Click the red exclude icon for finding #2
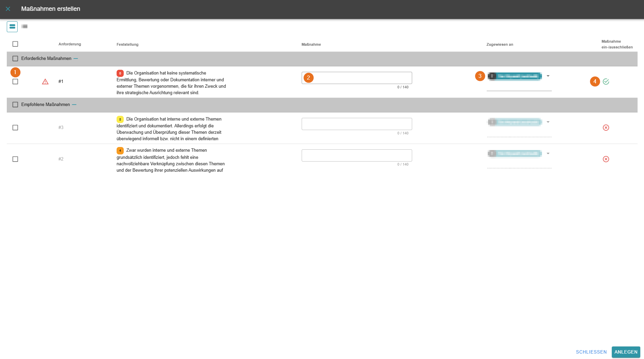This screenshot has height=359, width=644. tap(606, 159)
